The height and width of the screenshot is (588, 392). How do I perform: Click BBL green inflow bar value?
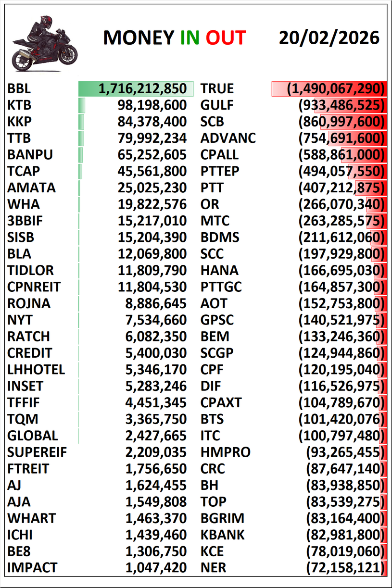[142, 89]
